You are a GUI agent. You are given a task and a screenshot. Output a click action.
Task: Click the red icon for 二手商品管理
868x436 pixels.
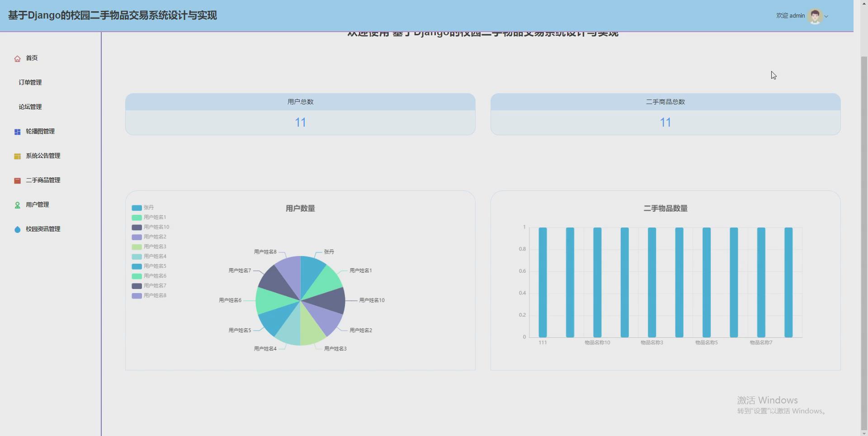(x=17, y=180)
